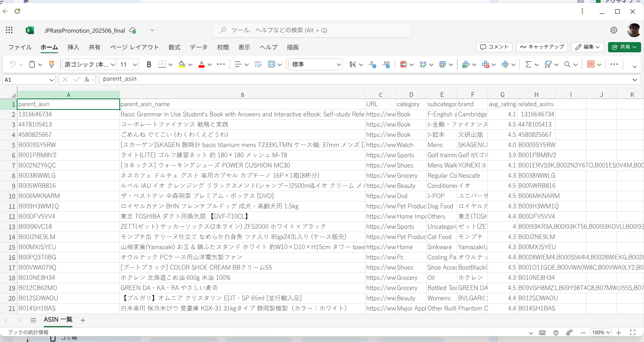The width and height of the screenshot is (644, 342).
Task: Click the decrease decimal icon
Action: [372, 65]
